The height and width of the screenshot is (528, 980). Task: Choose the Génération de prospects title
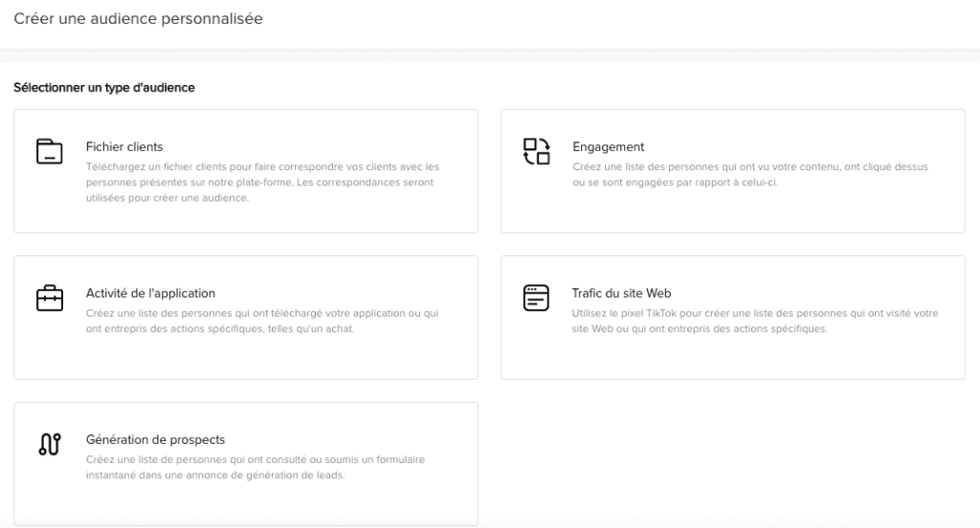click(x=155, y=440)
